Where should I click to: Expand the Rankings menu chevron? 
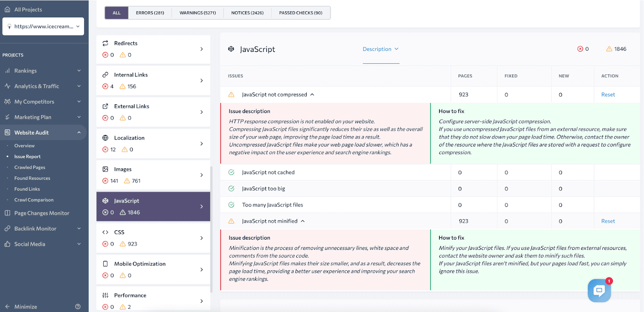pos(79,70)
